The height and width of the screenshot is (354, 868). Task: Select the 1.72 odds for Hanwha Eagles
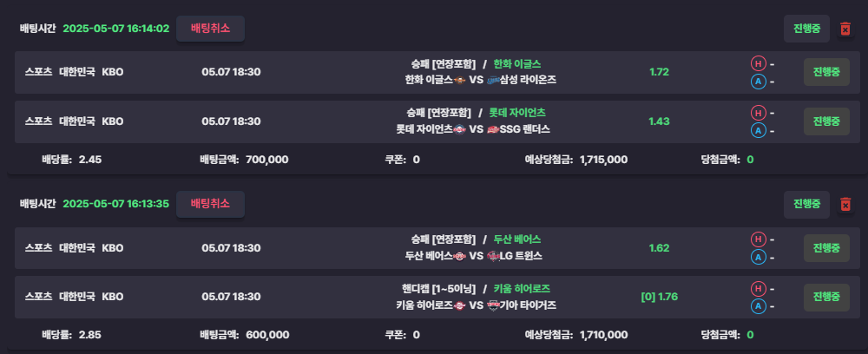[660, 72]
